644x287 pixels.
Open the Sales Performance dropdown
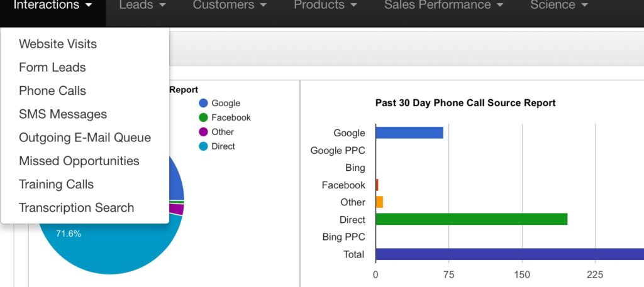coord(444,6)
